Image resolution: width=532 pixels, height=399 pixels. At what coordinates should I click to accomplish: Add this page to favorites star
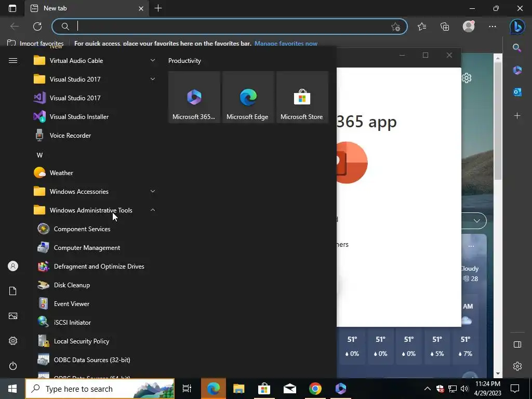pyautogui.click(x=395, y=27)
